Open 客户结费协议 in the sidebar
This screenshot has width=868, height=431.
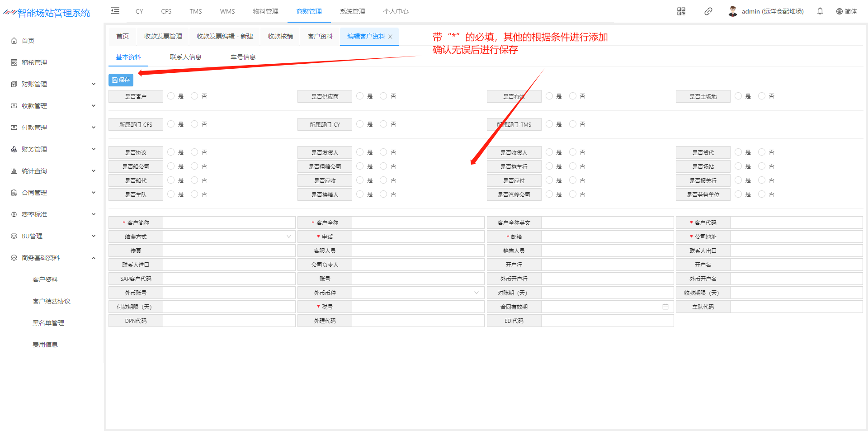tap(52, 301)
